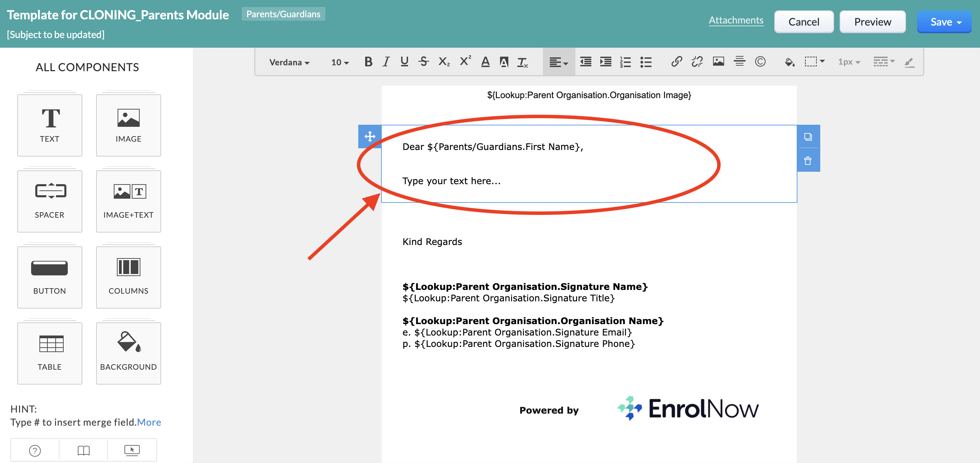Insert a numbered list
Image resolution: width=980 pixels, height=463 pixels.
click(626, 62)
